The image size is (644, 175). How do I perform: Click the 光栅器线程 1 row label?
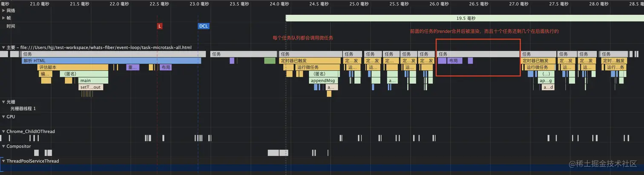[x=23, y=109]
